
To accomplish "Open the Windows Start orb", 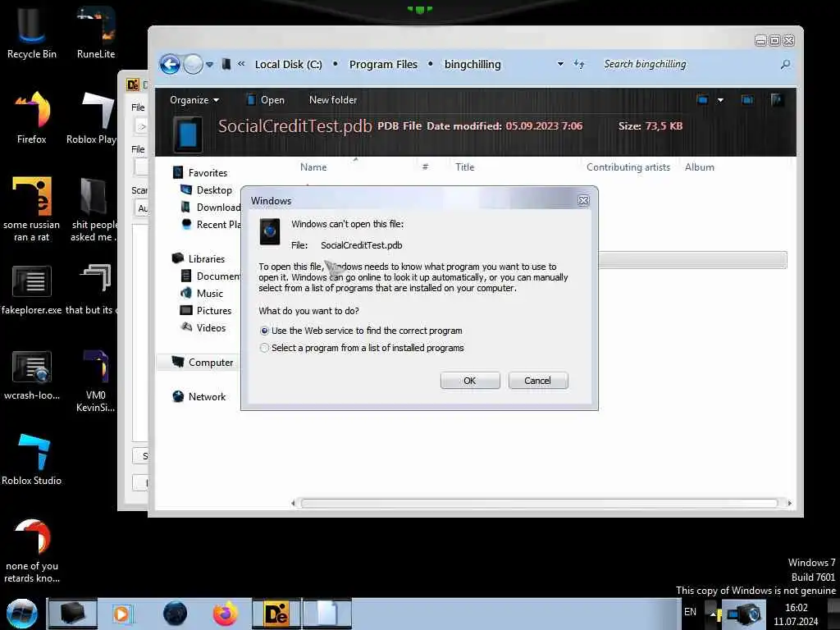I will (x=22, y=614).
